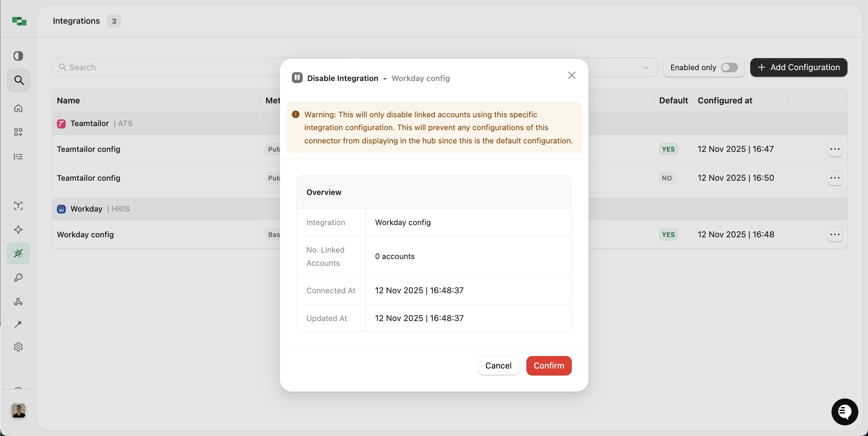The image size is (868, 436).
Task: Click the magnifier search icon in sidebar
Action: point(19,80)
